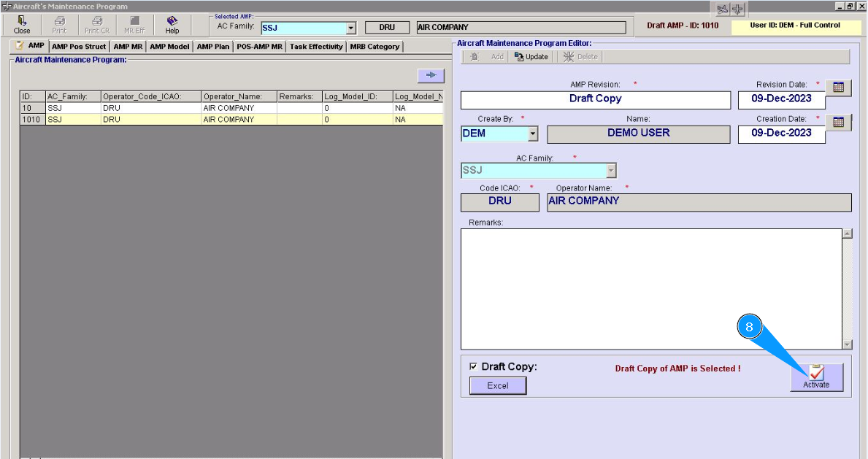This screenshot has width=868, height=459.
Task: Expand the Selected AMP AC Family dropdown
Action: (x=351, y=28)
